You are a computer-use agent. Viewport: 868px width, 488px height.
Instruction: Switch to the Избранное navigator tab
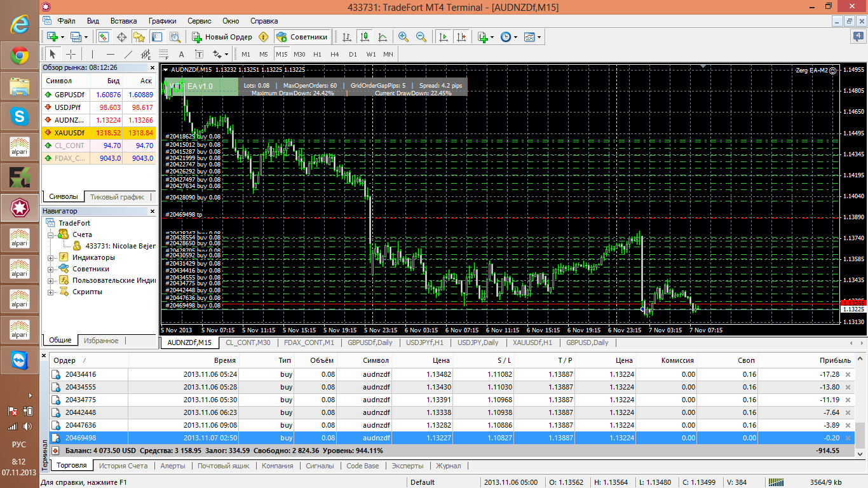(x=101, y=341)
